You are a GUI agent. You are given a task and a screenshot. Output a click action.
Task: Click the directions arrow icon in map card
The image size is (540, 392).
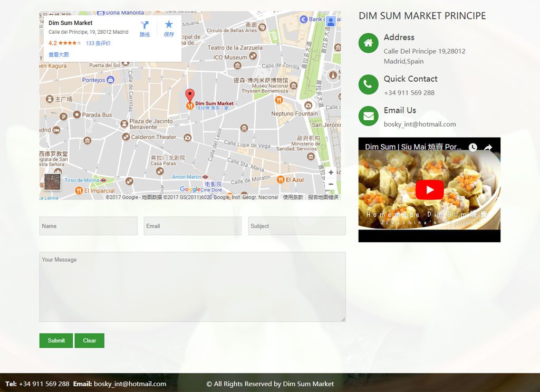[x=144, y=25]
